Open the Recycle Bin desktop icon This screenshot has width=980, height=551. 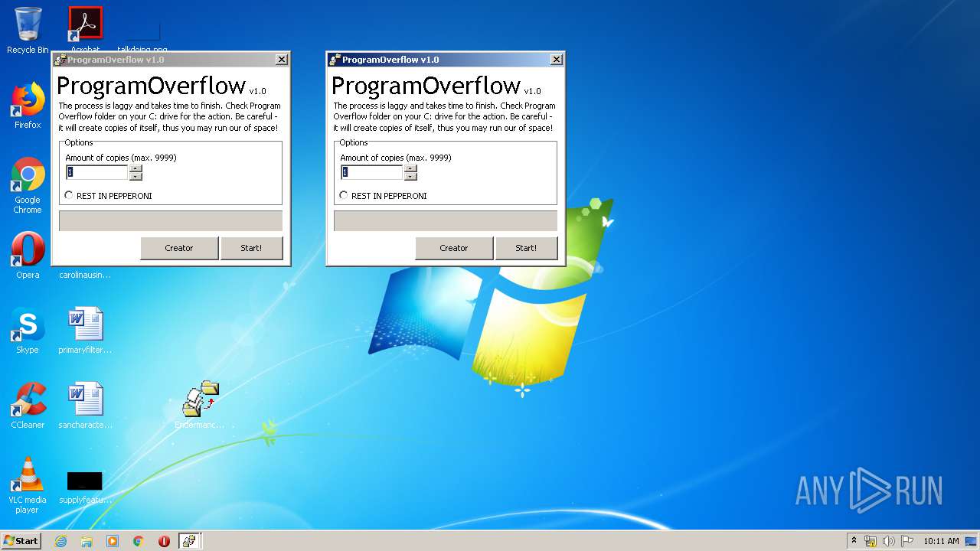point(28,31)
